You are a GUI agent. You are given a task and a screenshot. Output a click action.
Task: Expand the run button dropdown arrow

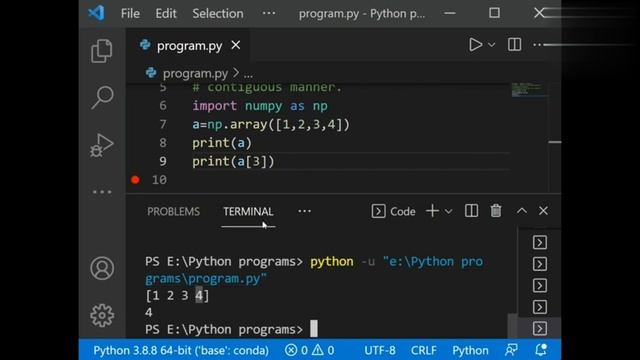coord(492,44)
